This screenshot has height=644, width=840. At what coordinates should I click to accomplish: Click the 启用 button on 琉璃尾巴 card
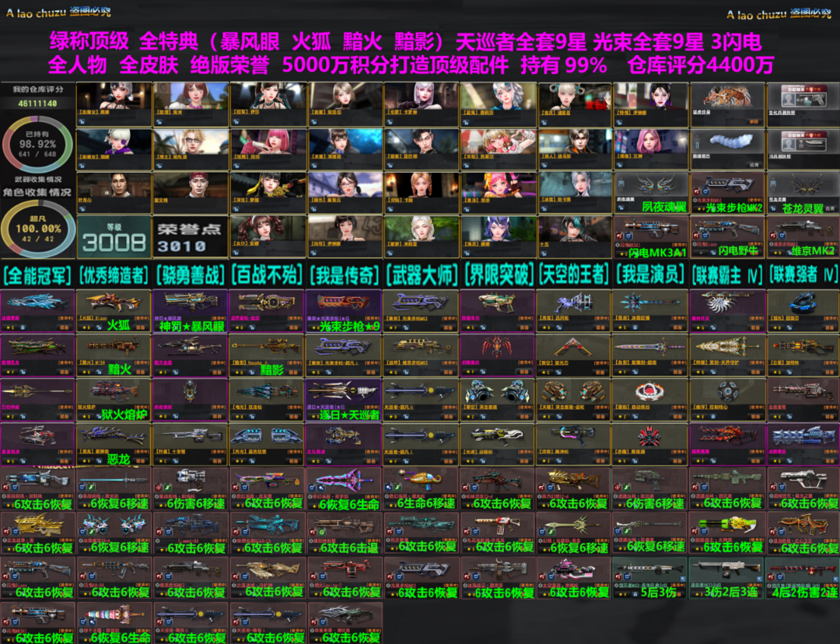[x=754, y=165]
